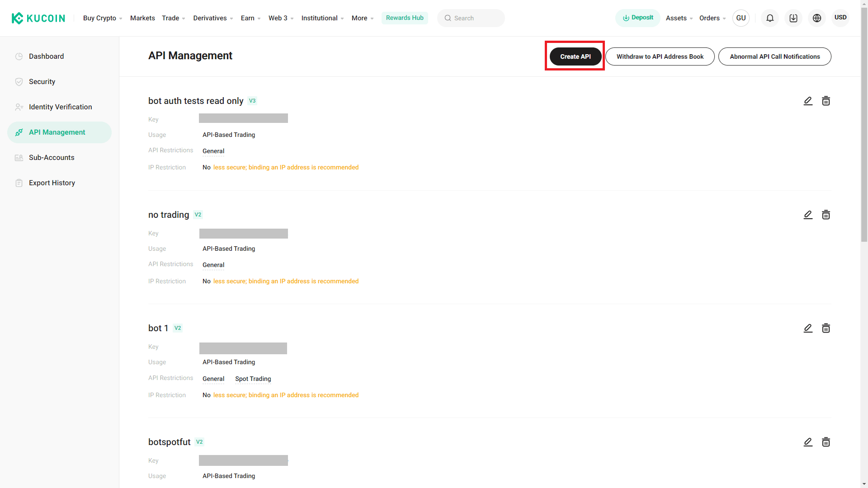Viewport: 868px width, 488px height.
Task: Click the page vertical scrollbar
Action: click(x=864, y=124)
